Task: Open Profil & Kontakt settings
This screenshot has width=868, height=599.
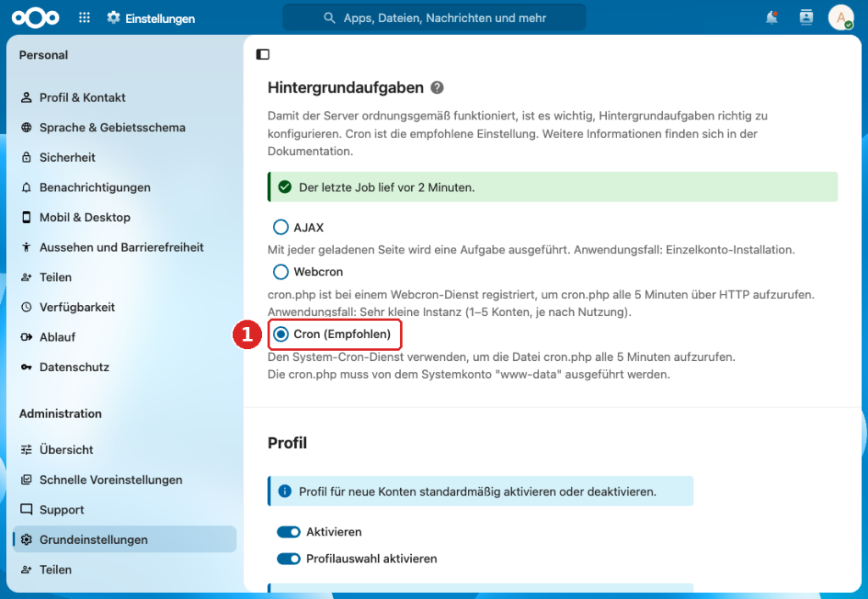Action: [x=125, y=97]
